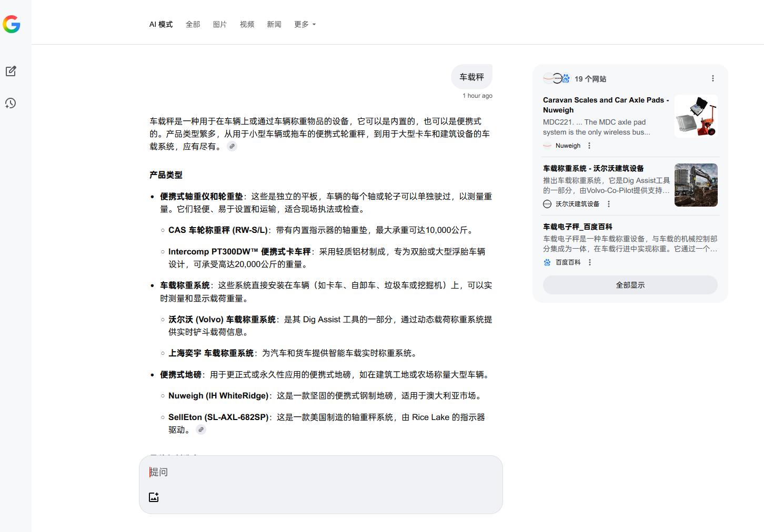Open the three-dot menu next to Nuweigh source
Screen dimensions: 764x532
[589, 146]
